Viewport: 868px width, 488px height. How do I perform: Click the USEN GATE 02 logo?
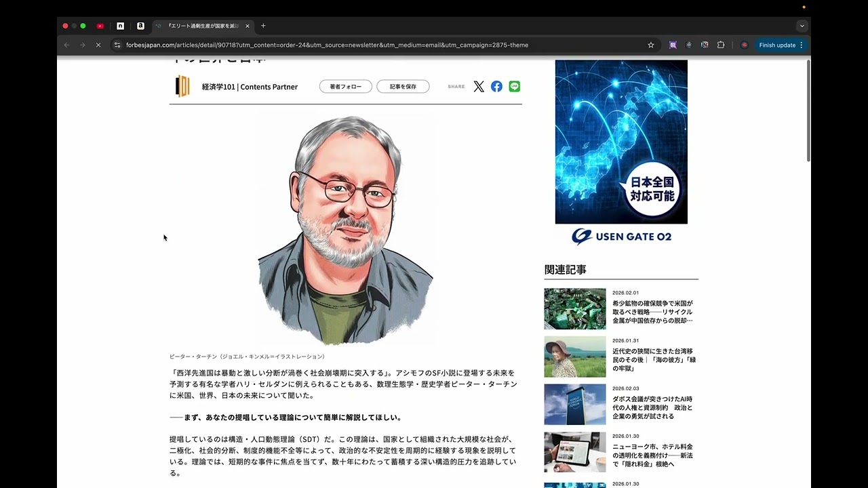coord(621,236)
